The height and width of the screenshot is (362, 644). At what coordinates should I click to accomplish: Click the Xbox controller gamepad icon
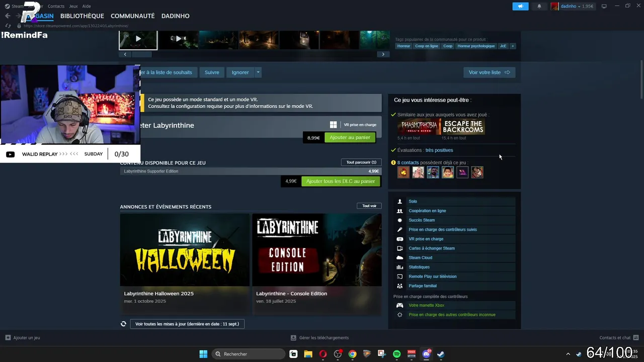[399, 305]
